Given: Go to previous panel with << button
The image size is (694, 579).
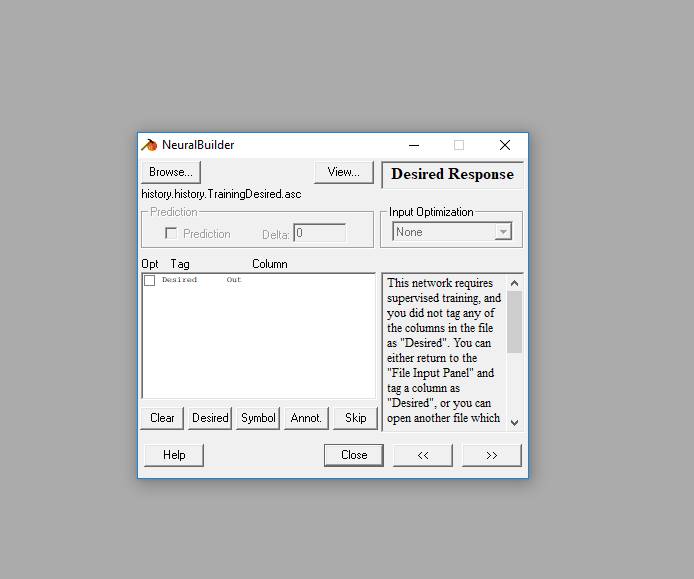Looking at the screenshot, I should [x=423, y=455].
